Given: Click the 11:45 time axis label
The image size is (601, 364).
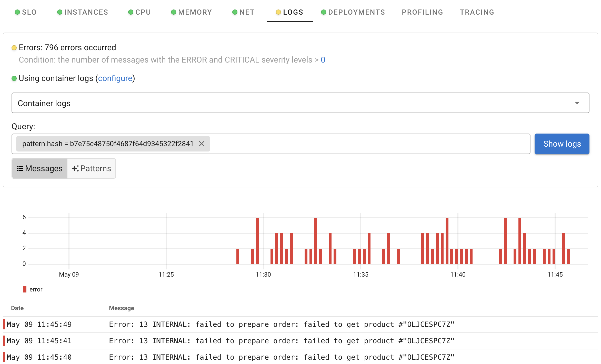Looking at the screenshot, I should [x=555, y=275].
